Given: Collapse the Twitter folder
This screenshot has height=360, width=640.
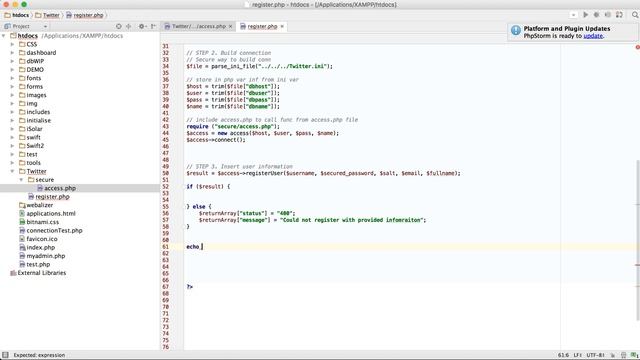Looking at the screenshot, I should pyautogui.click(x=12, y=171).
